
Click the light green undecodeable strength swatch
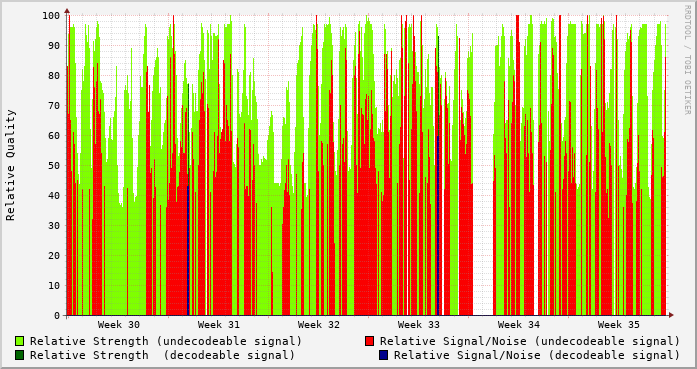pyautogui.click(x=19, y=341)
